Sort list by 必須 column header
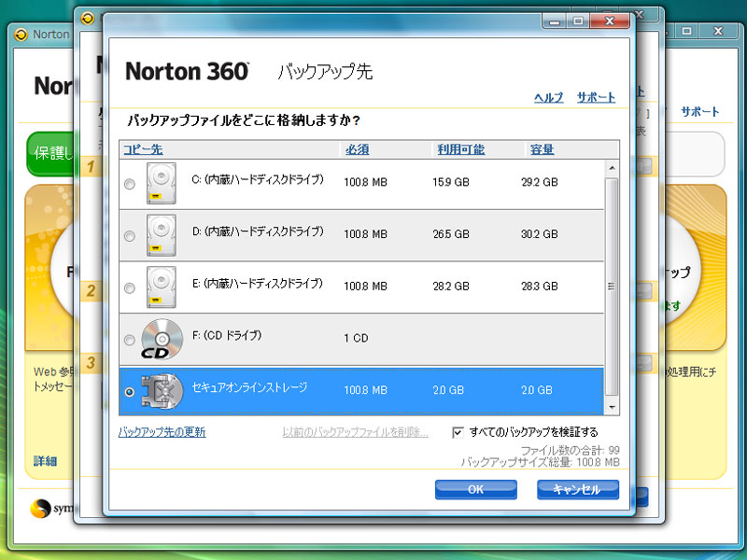 [358, 149]
